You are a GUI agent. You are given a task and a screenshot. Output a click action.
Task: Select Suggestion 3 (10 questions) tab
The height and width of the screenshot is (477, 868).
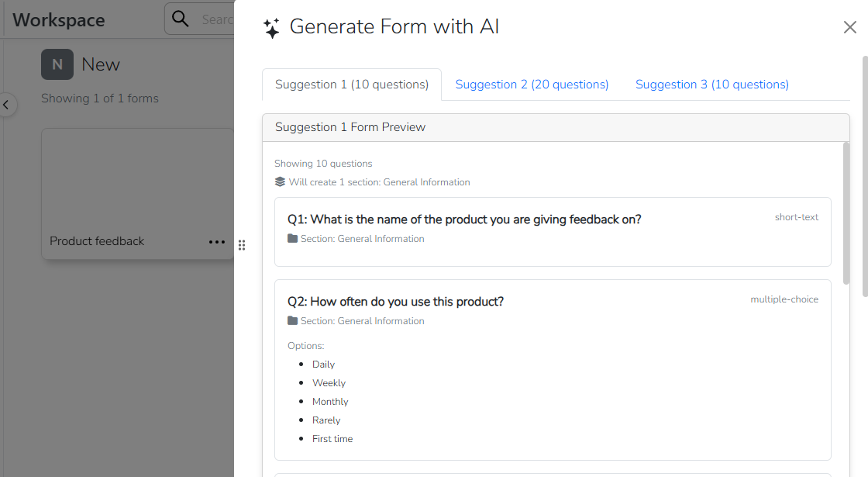(x=712, y=85)
